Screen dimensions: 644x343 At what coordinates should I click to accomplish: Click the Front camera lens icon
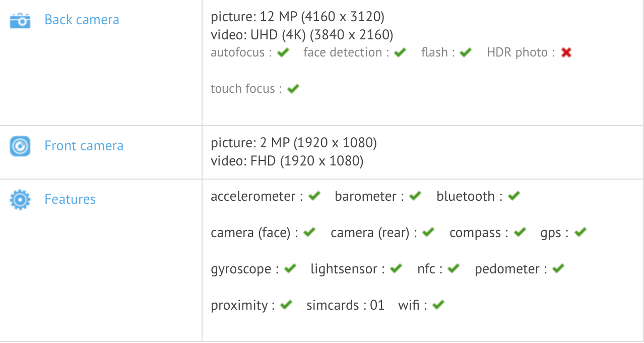20,146
